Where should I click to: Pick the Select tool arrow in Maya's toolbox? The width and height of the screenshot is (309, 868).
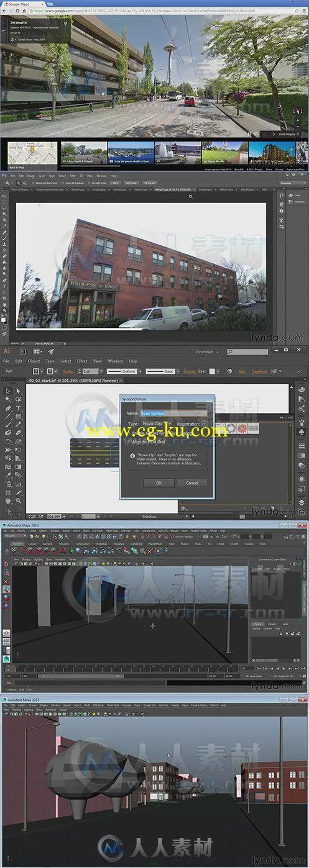pyautogui.click(x=6, y=564)
